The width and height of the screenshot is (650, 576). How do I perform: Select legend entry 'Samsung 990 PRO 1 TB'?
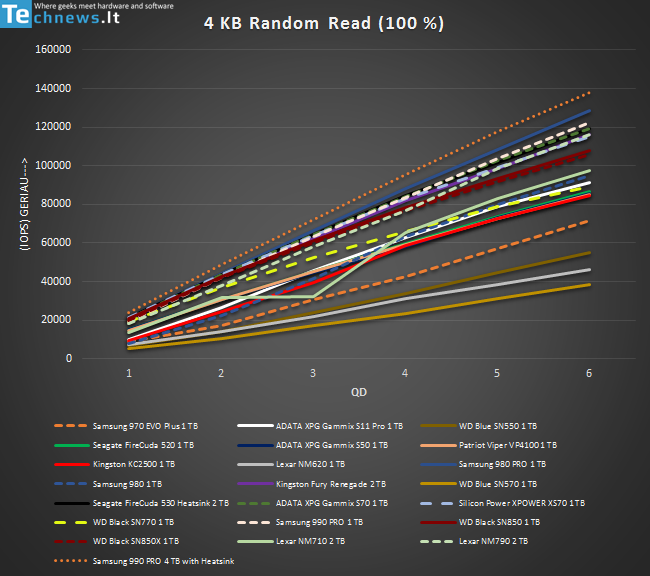click(x=300, y=522)
